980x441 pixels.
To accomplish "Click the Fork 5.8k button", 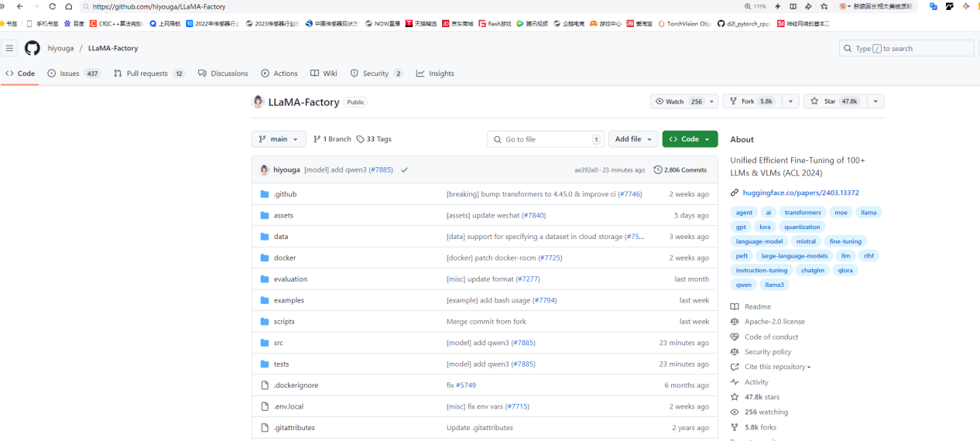I will [752, 101].
